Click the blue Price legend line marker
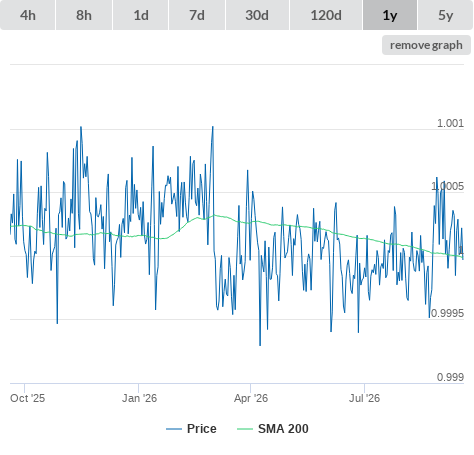The height and width of the screenshot is (455, 474). pos(174,429)
